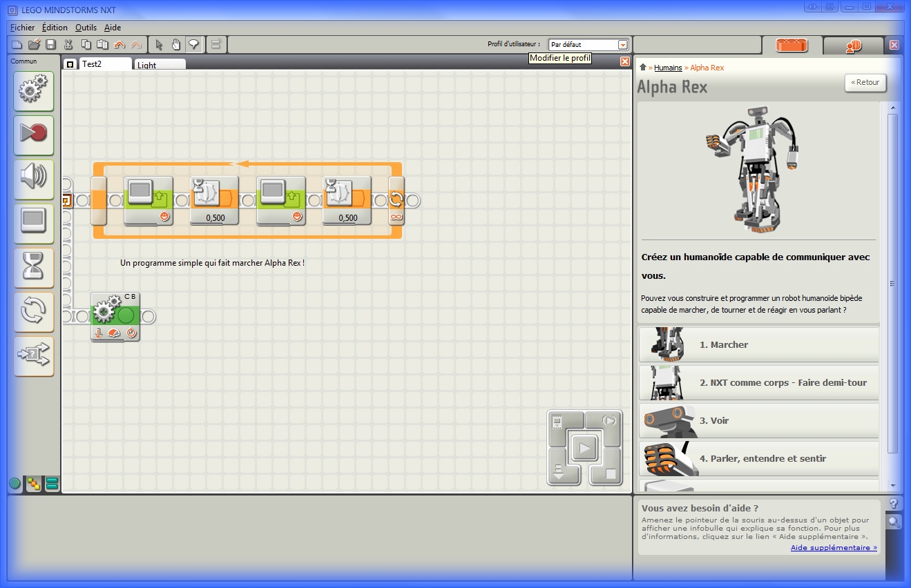The image size is (911, 588).
Task: Download and run selected blocks via controller
Action: [608, 420]
